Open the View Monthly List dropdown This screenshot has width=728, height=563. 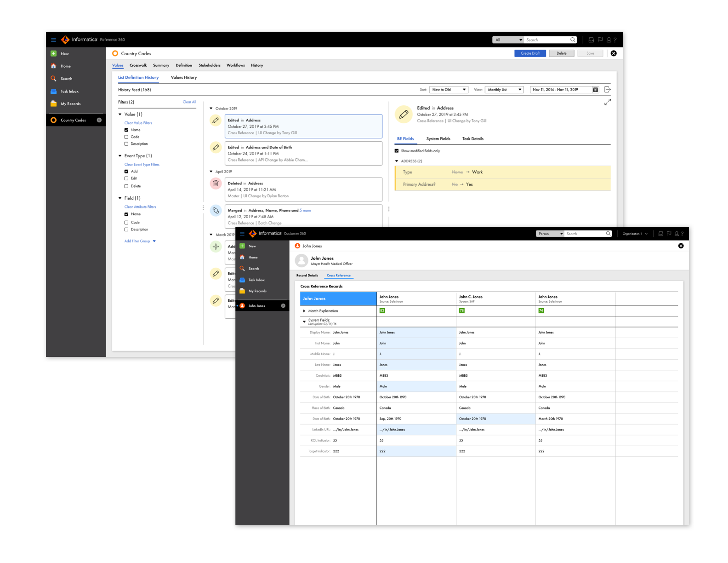pyautogui.click(x=505, y=90)
